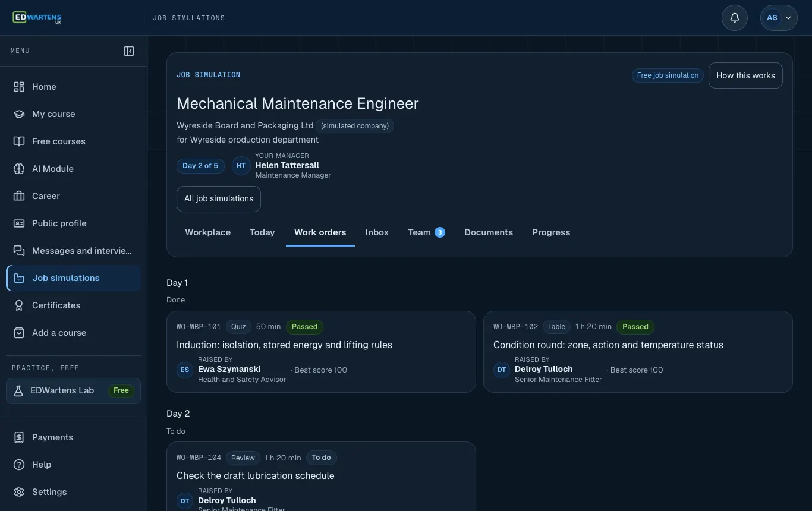The width and height of the screenshot is (812, 511).
Task: Click the My course graduation cap icon
Action: [19, 114]
